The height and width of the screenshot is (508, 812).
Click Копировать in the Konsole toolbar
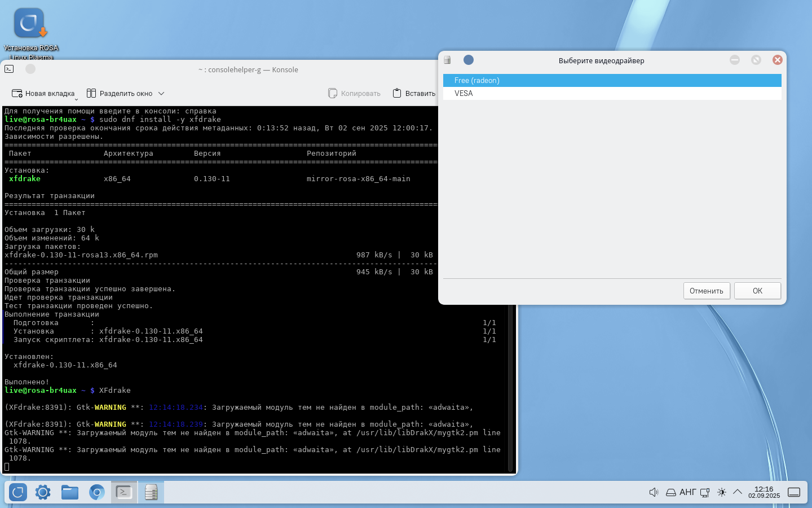[355, 93]
